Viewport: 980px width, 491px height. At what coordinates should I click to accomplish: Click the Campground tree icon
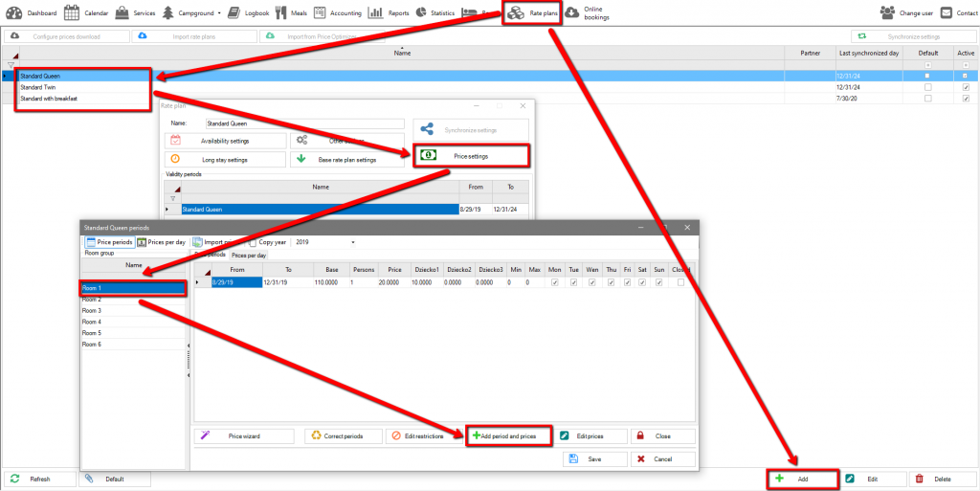[168, 12]
